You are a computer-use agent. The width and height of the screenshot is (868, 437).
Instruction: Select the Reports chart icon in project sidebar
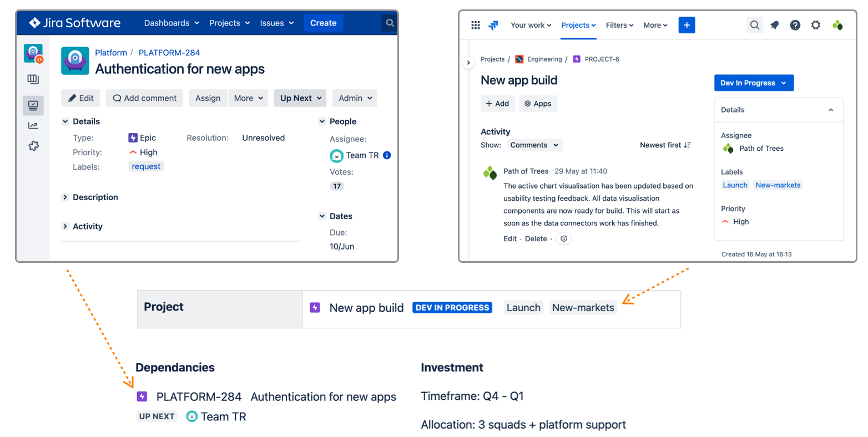pyautogui.click(x=33, y=125)
